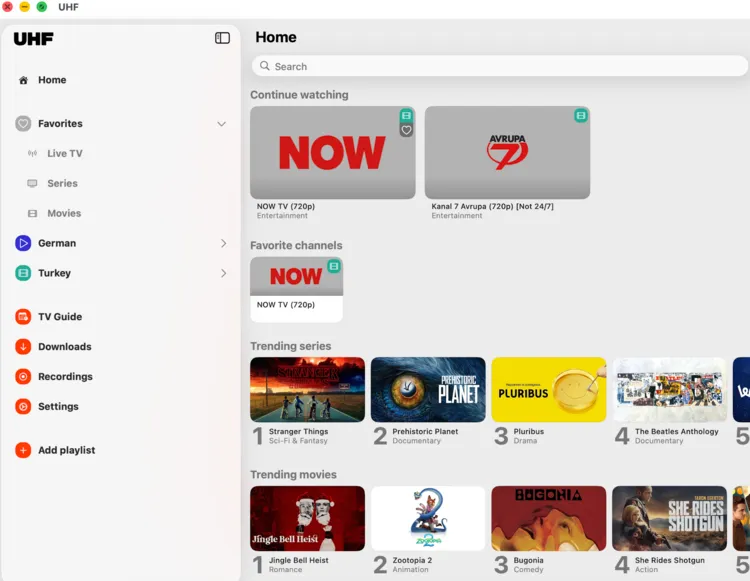Click the Series monitor icon
The height and width of the screenshot is (581, 750).
(x=32, y=183)
